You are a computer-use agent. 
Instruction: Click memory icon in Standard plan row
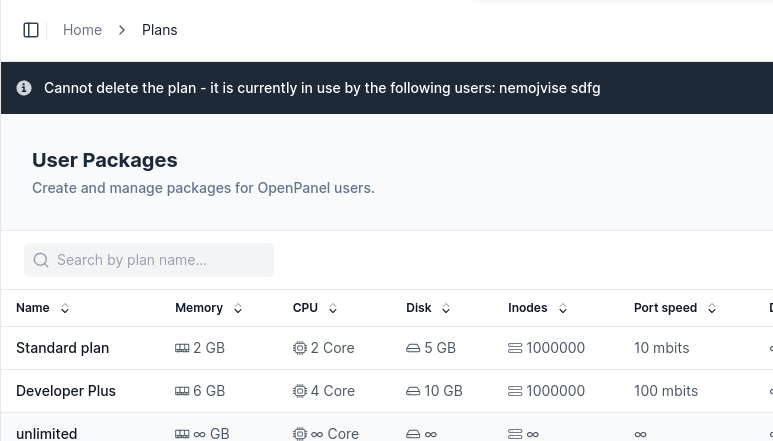182,348
